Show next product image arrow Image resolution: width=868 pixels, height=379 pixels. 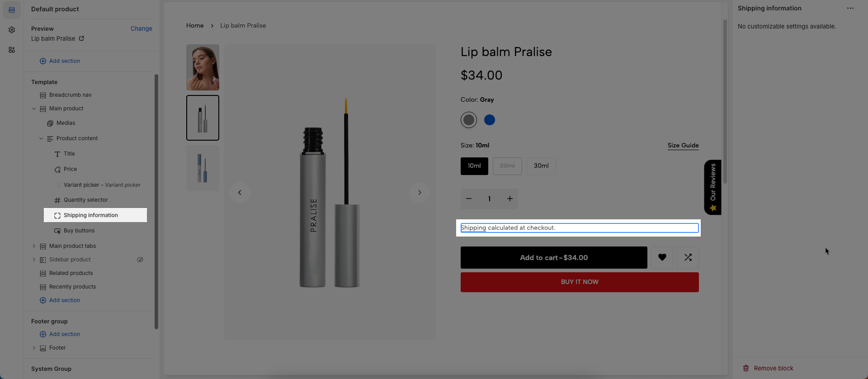click(x=420, y=192)
